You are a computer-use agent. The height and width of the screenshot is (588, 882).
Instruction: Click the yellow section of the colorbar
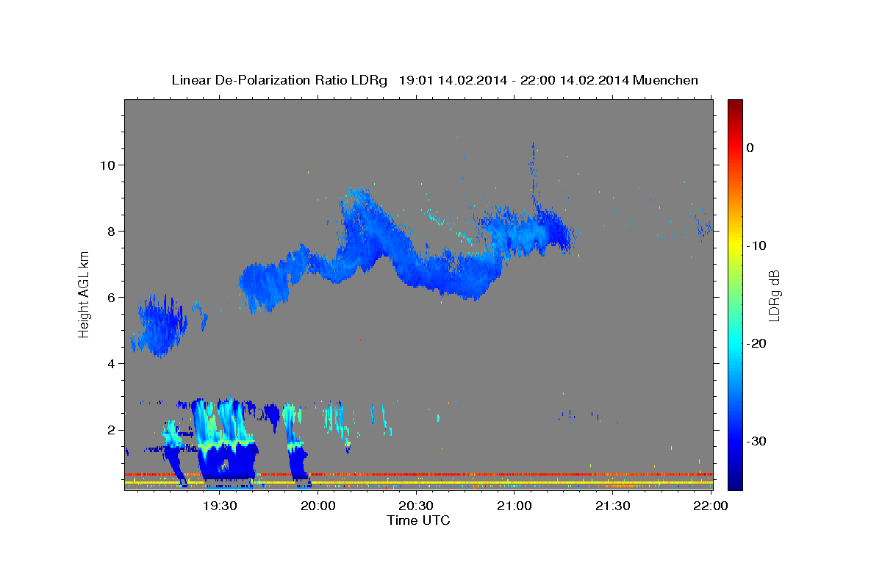pos(735,245)
